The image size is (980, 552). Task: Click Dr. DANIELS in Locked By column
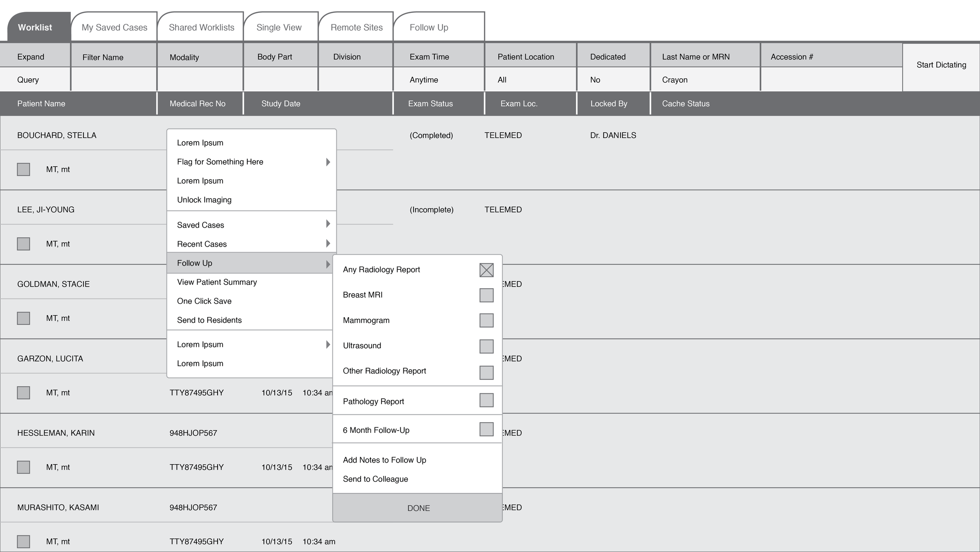click(x=613, y=135)
